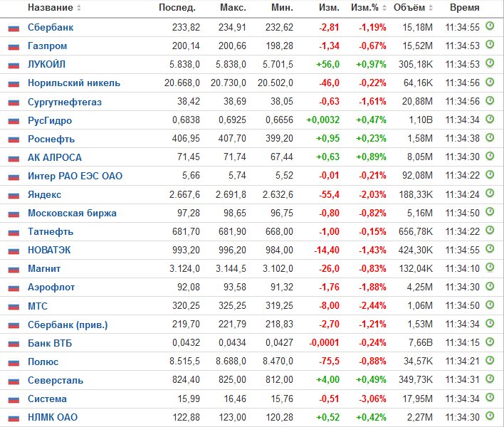The width and height of the screenshot is (504, 427).
Task: Click the Russian flag beside Сбербанк
Action: [x=14, y=28]
